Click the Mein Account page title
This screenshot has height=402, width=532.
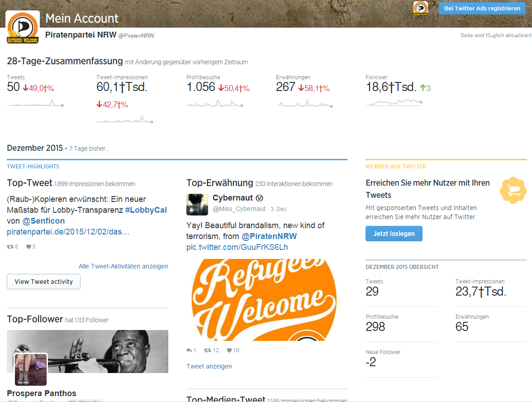pyautogui.click(x=82, y=18)
